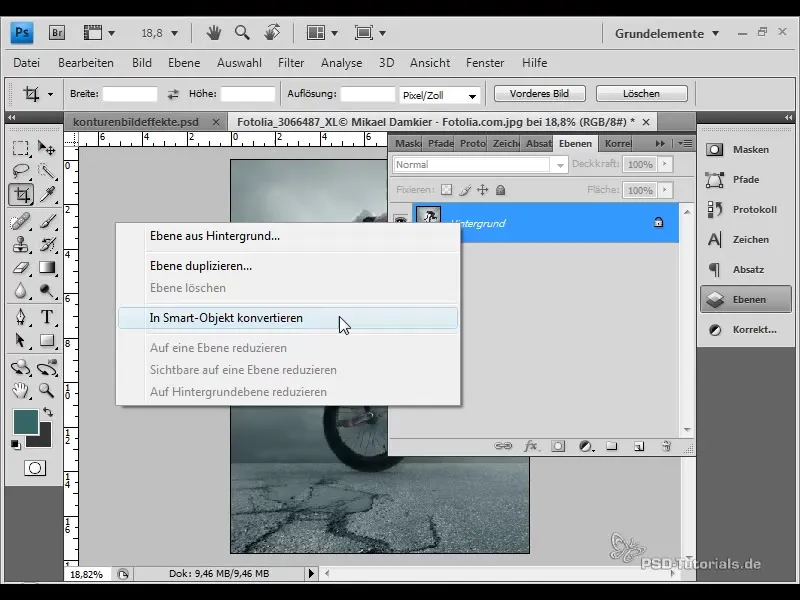Open the Ebenen panel options menu
This screenshot has height=600, width=800.
[685, 144]
